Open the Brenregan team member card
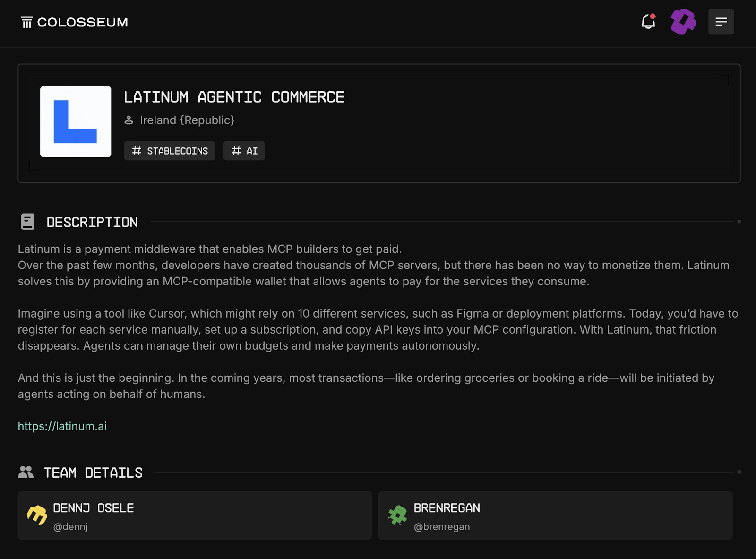Screen dimensions: 756x559 pyautogui.click(x=555, y=516)
